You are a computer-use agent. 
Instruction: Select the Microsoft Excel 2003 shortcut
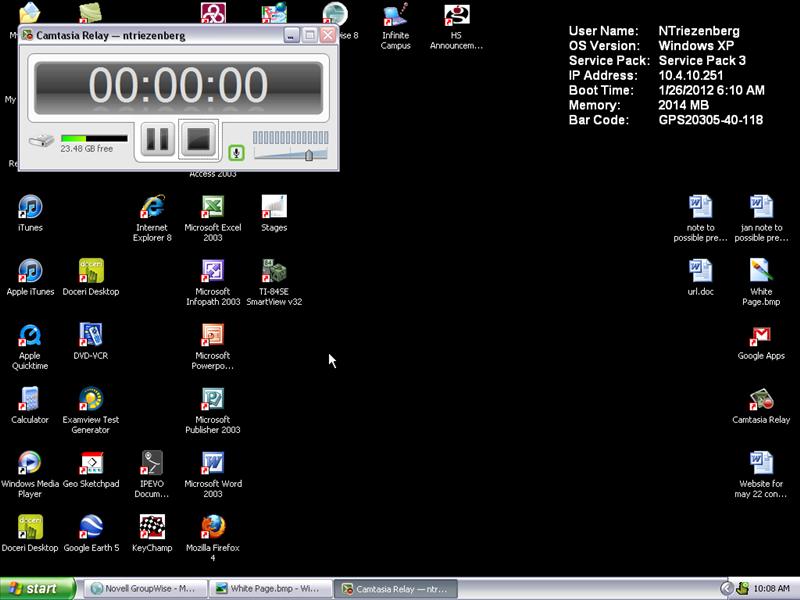click(x=213, y=218)
